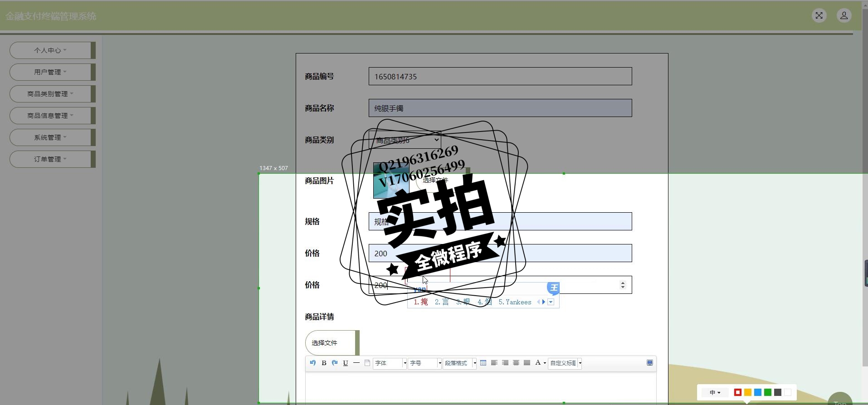868x405 pixels.
Task: Open the 字号 font size dropdown
Action: coord(425,363)
